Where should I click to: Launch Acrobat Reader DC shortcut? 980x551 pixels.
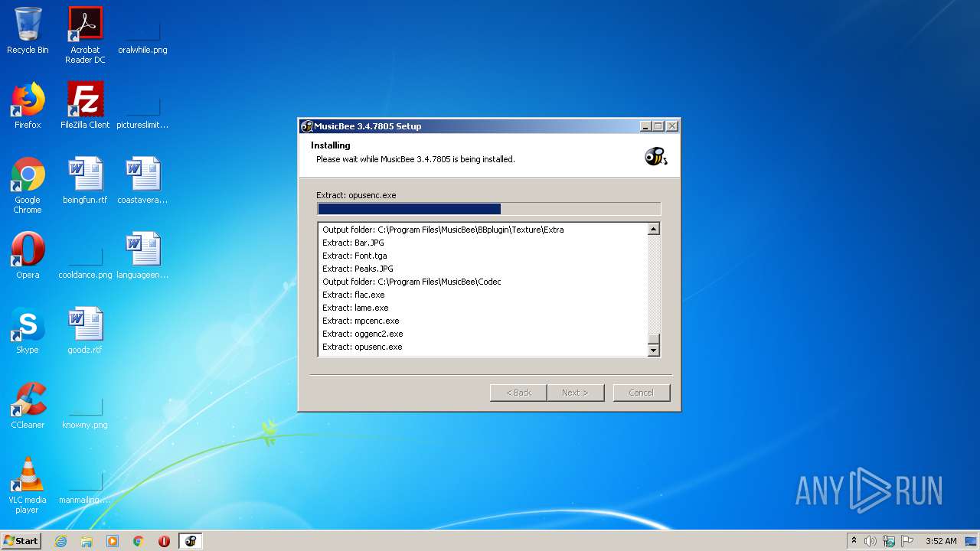pos(85,35)
